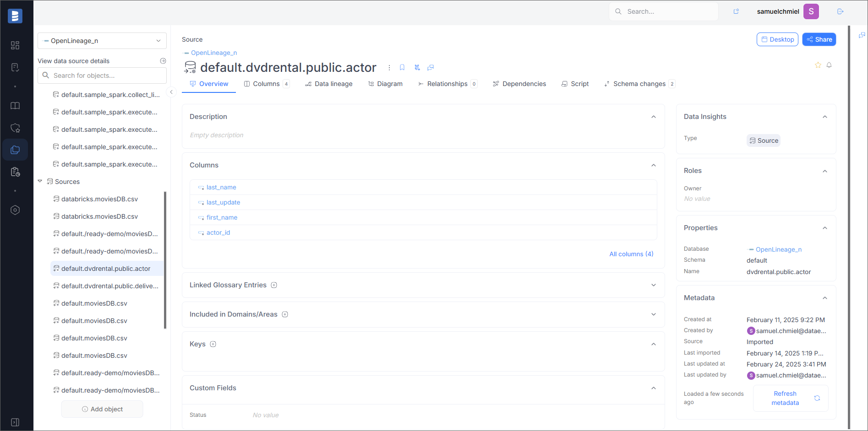Click the Desktop button
Image resolution: width=868 pixels, height=431 pixels.
[x=777, y=39]
